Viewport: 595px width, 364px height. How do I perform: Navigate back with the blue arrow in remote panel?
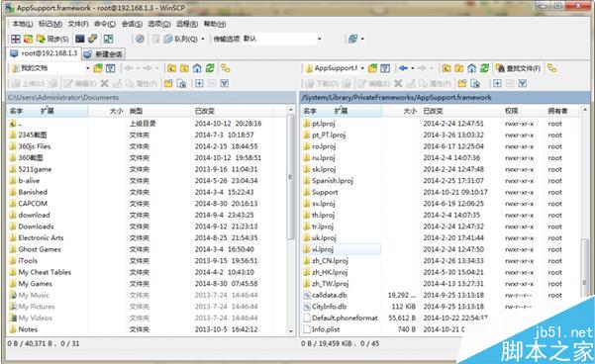click(403, 68)
